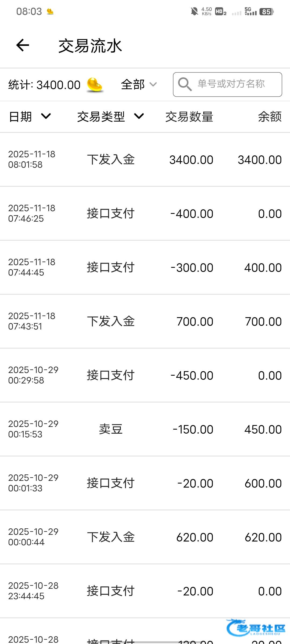Tap the 5G signal strength icon

point(251,12)
